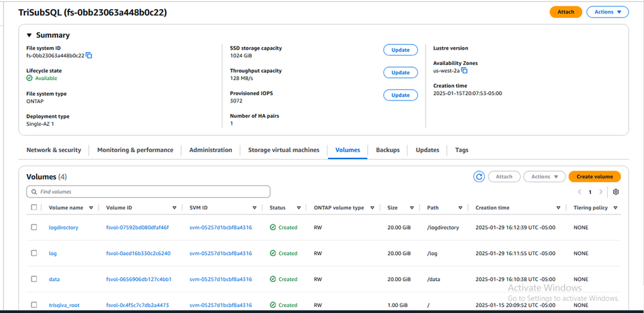
Task: Go to previous page of volumes
Action: click(580, 192)
